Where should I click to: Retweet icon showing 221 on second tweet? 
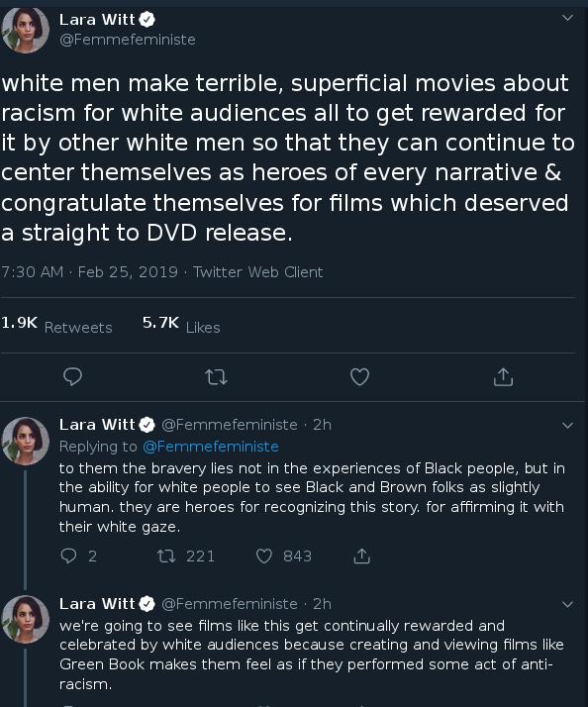[166, 555]
